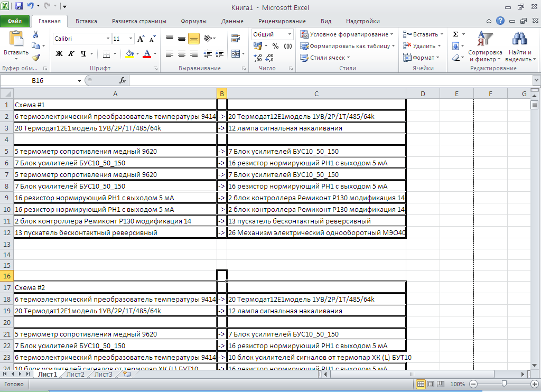
Task: Select row 13 header
Action: click(6, 244)
